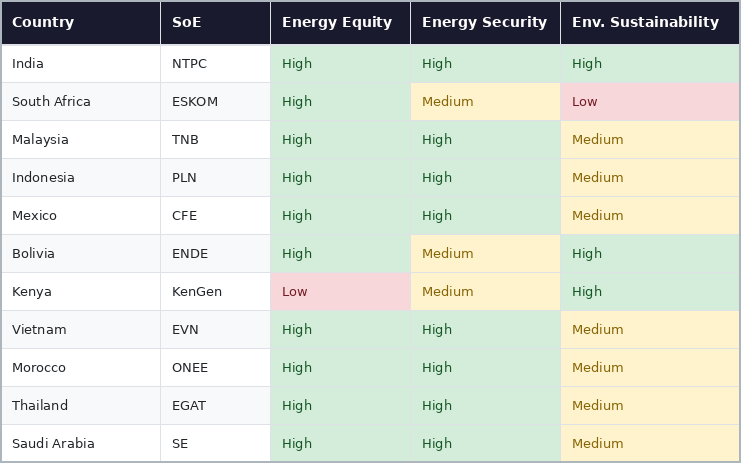This screenshot has height=463, width=741.
Task: Click Malaysia's High Energy Security cell
Action: click(485, 140)
